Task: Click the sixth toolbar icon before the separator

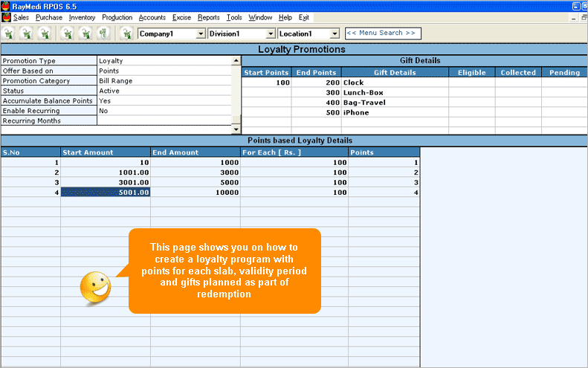Action: (103, 33)
